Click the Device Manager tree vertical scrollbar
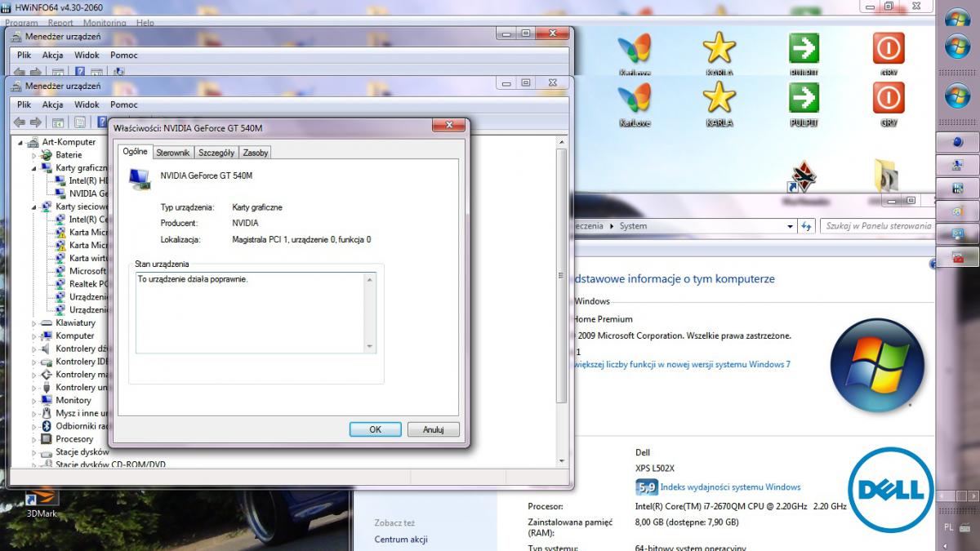The height and width of the screenshot is (551, 980). pyautogui.click(x=561, y=274)
